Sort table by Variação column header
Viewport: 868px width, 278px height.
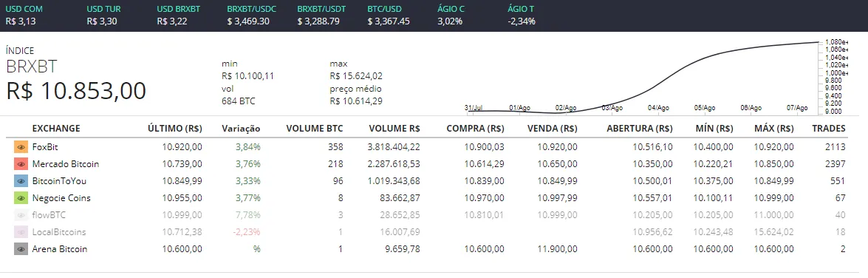tap(241, 129)
